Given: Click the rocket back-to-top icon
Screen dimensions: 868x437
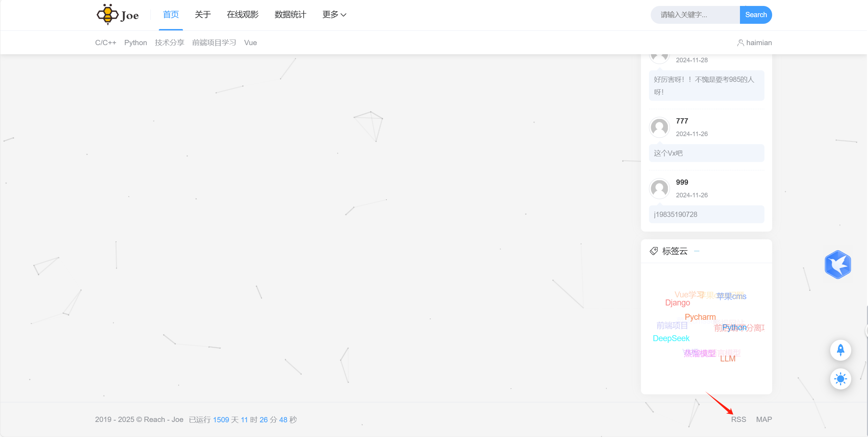Looking at the screenshot, I should 840,350.
